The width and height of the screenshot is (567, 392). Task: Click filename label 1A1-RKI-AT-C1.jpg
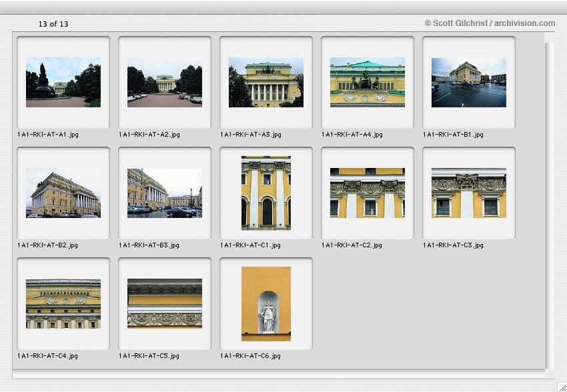[x=250, y=245]
